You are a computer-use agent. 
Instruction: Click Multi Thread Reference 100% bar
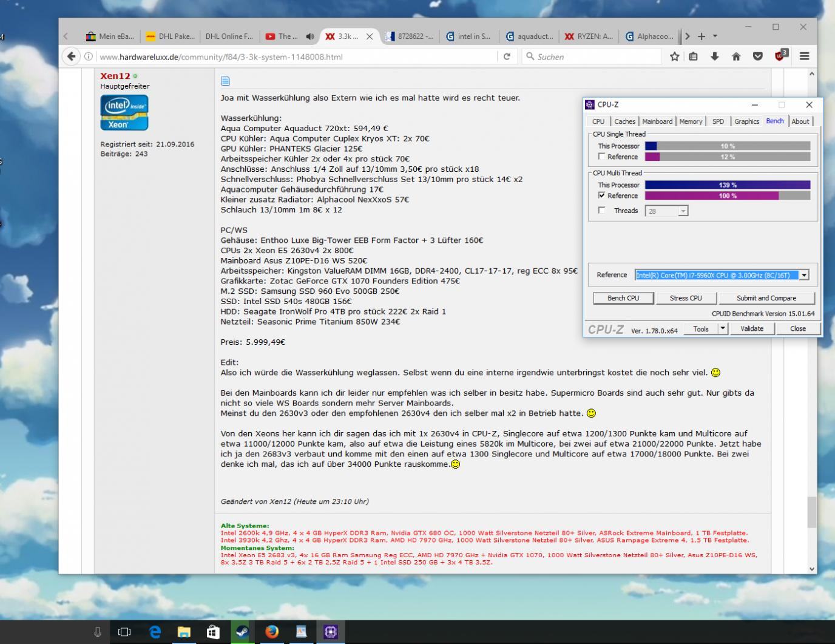[727, 195]
